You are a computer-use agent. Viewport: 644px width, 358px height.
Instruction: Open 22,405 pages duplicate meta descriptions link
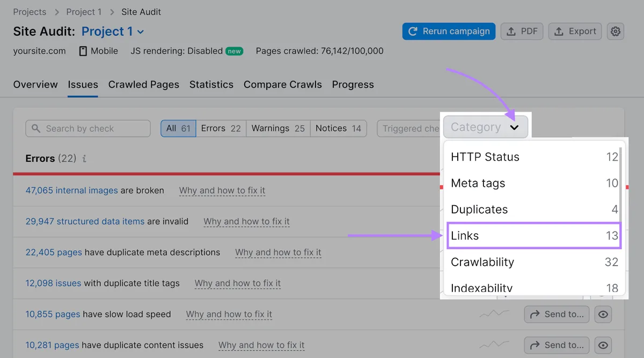[53, 252]
